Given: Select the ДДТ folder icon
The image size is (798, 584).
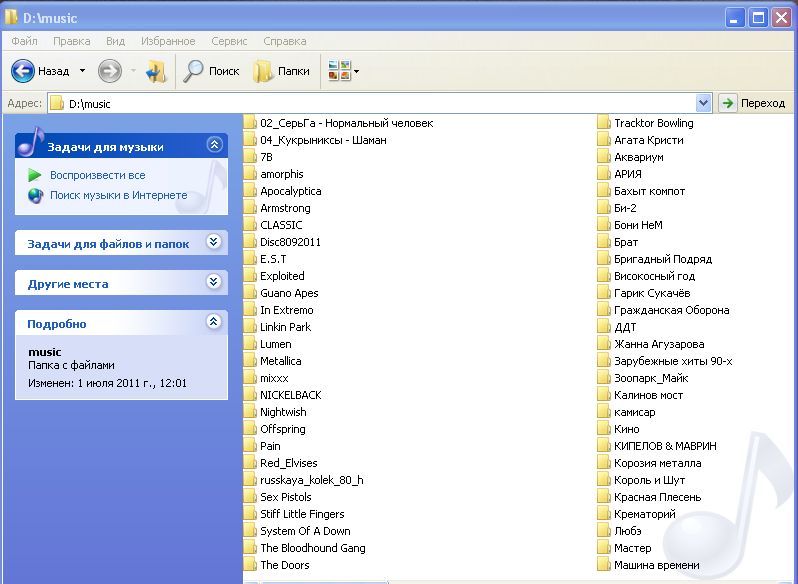Looking at the screenshot, I should (604, 327).
